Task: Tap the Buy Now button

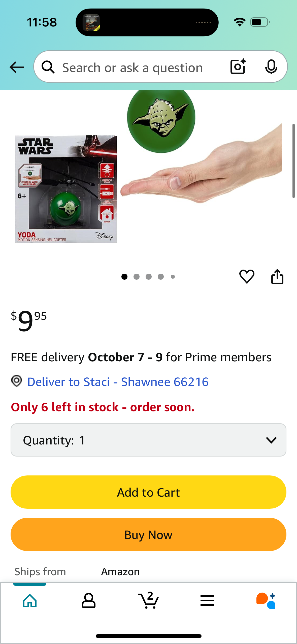Action: click(x=148, y=534)
